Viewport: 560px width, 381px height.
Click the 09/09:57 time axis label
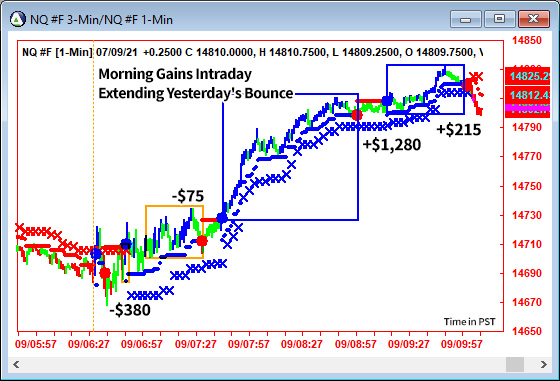pos(461,344)
